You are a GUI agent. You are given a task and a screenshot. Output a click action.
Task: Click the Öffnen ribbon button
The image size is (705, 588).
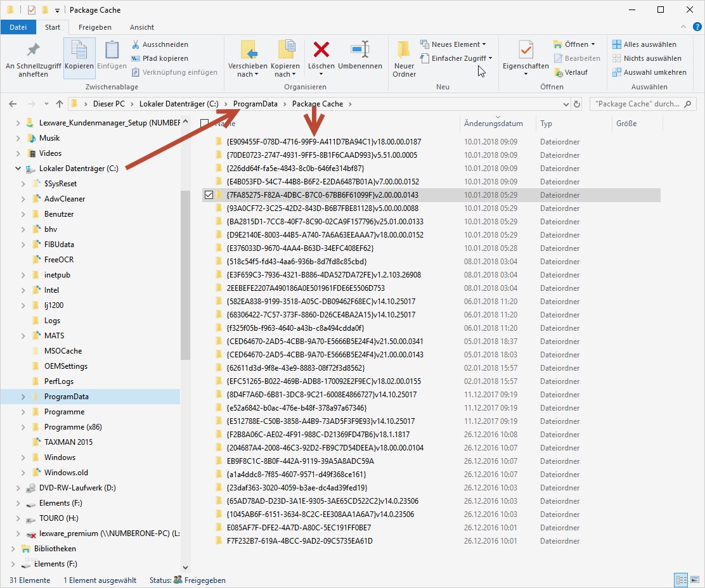(x=574, y=44)
